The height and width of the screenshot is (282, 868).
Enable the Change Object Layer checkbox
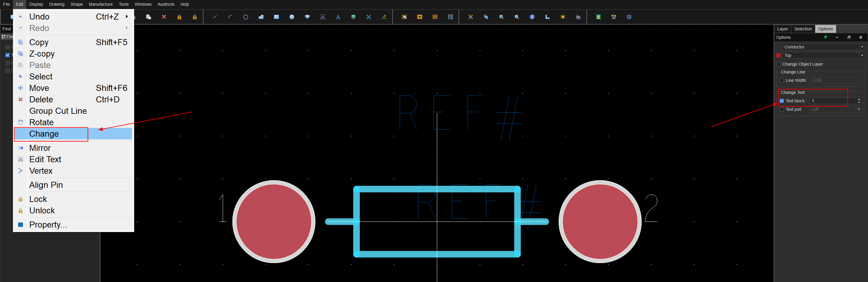tap(778, 64)
